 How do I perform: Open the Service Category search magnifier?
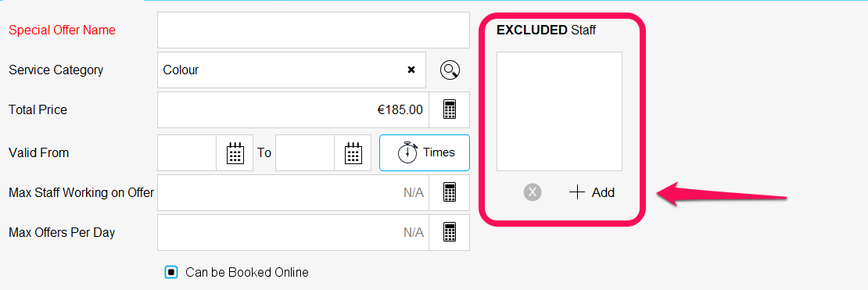click(450, 70)
